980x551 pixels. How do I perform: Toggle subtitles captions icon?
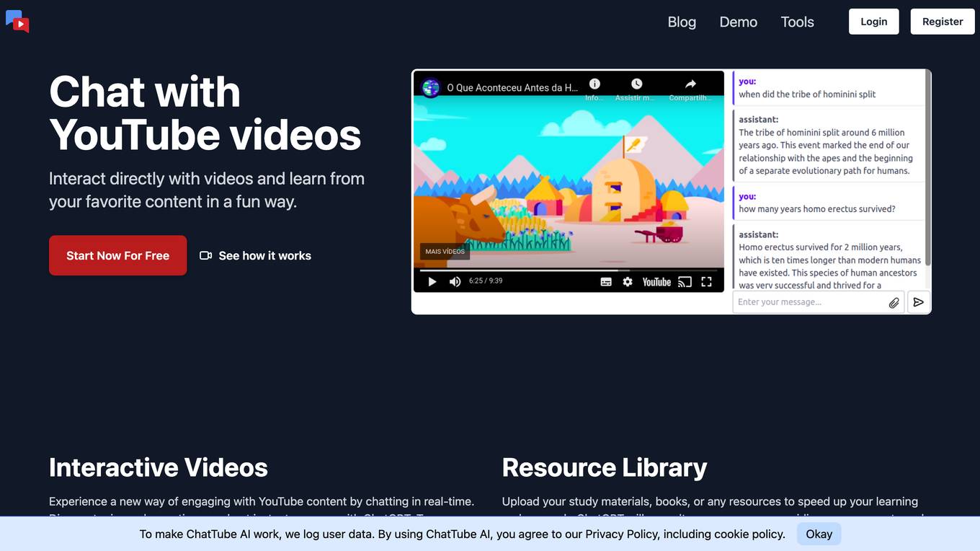pyautogui.click(x=606, y=282)
